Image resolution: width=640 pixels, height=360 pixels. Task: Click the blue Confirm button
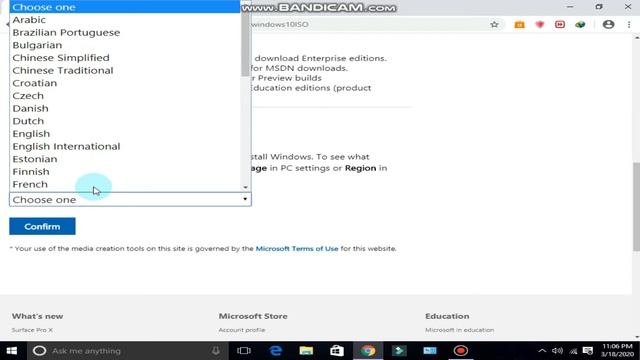coord(42,226)
